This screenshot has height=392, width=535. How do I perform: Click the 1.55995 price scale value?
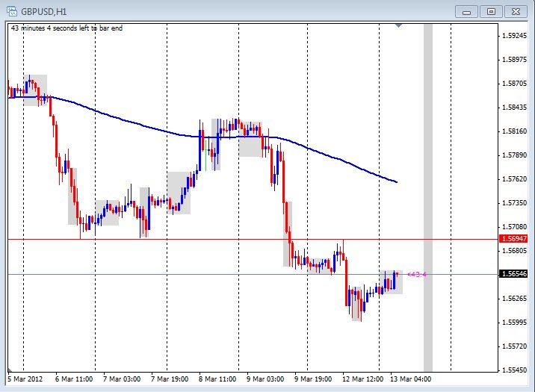coord(515,322)
